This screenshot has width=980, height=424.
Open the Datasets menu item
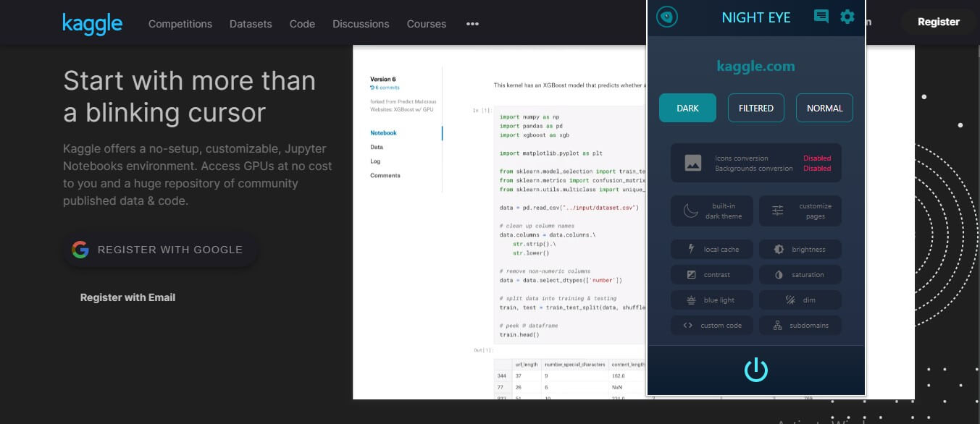pyautogui.click(x=251, y=24)
